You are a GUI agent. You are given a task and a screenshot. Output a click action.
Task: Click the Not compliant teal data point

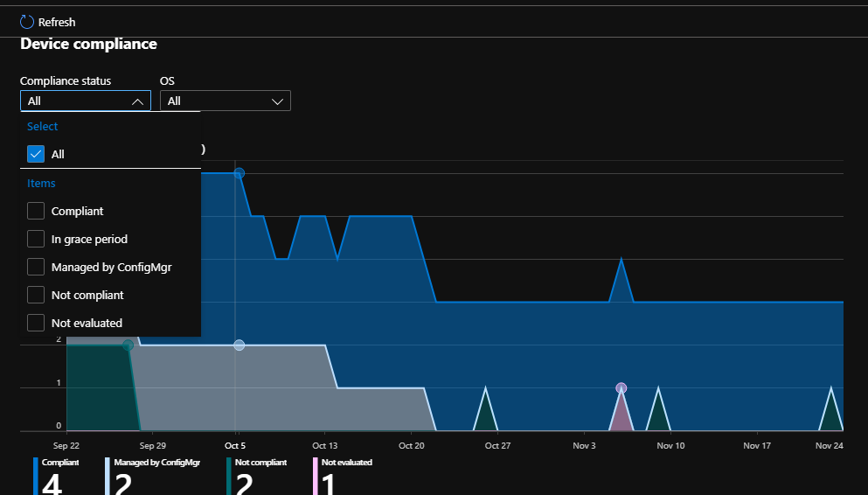click(128, 345)
